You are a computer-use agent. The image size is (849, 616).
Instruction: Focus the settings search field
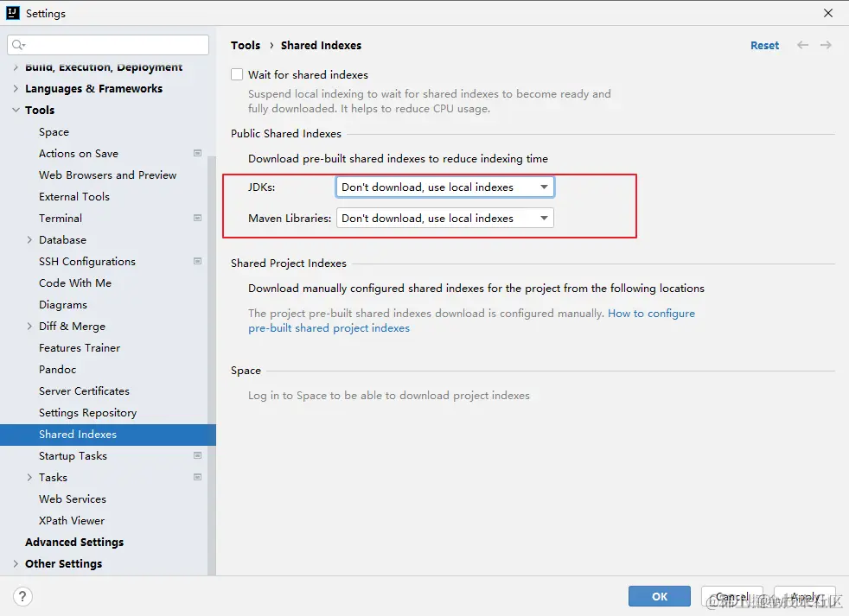(108, 45)
